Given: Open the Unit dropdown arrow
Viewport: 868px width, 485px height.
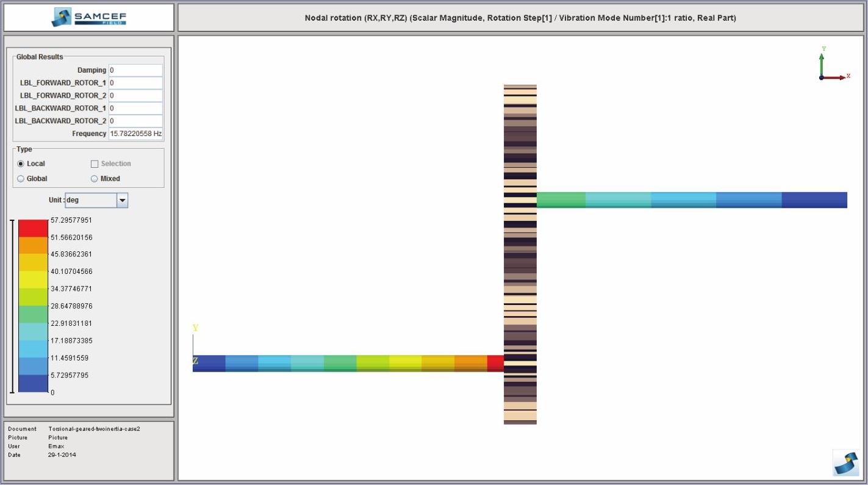Looking at the screenshot, I should tap(122, 200).
